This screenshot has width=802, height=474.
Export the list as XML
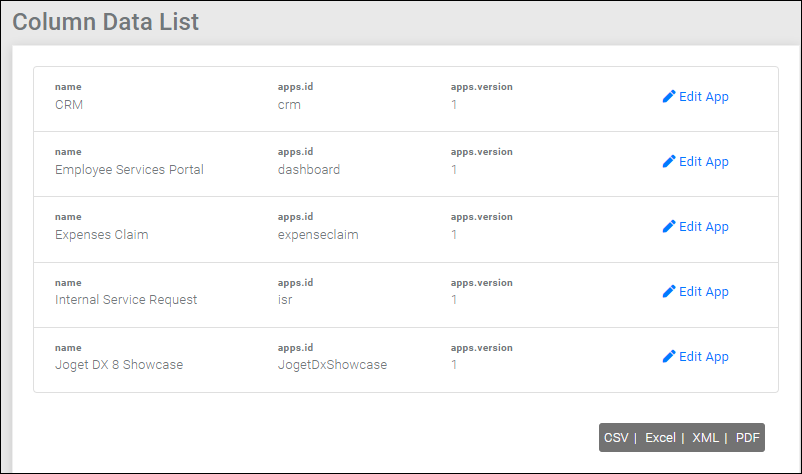click(705, 438)
